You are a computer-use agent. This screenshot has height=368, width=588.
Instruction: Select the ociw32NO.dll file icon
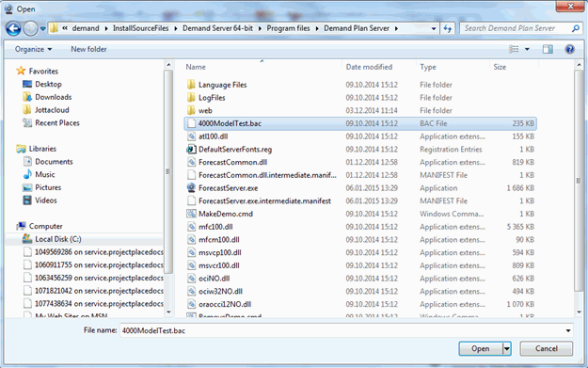(191, 292)
